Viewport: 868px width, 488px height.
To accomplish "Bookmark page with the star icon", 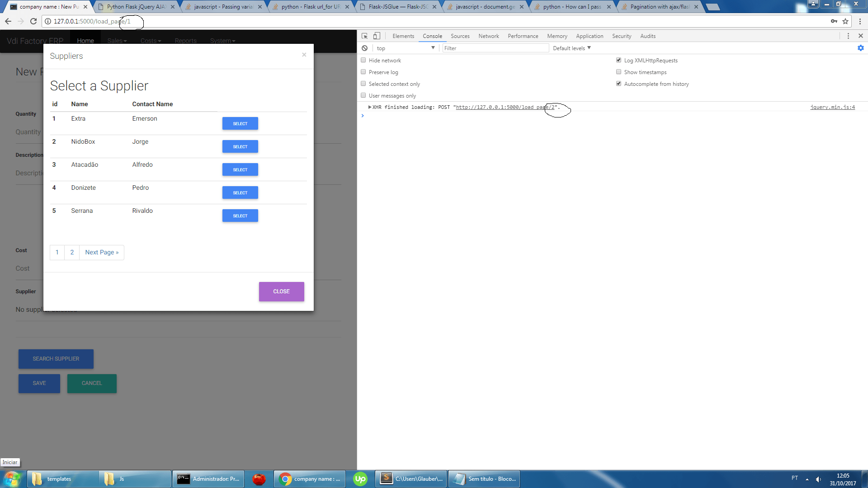I will (x=845, y=21).
